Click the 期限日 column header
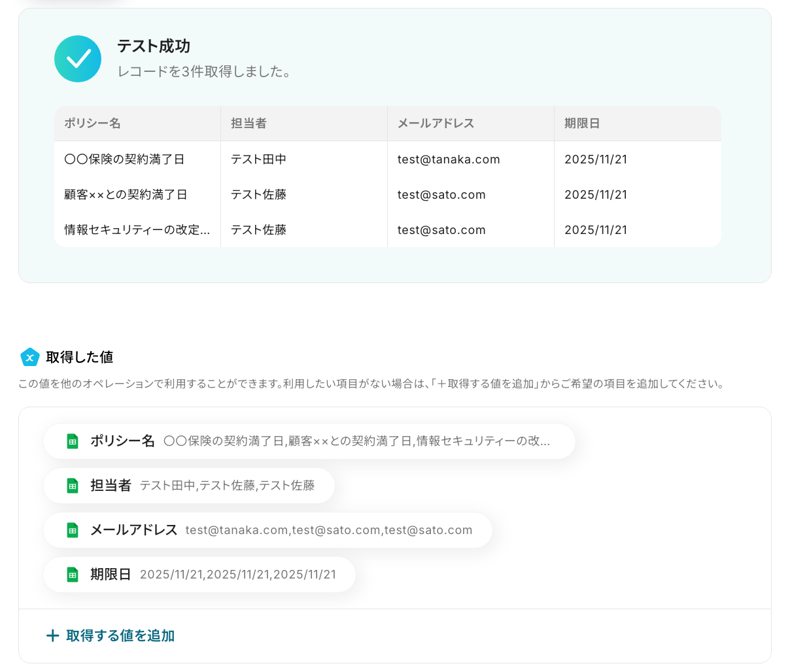The height and width of the screenshot is (672, 790). 638,124
